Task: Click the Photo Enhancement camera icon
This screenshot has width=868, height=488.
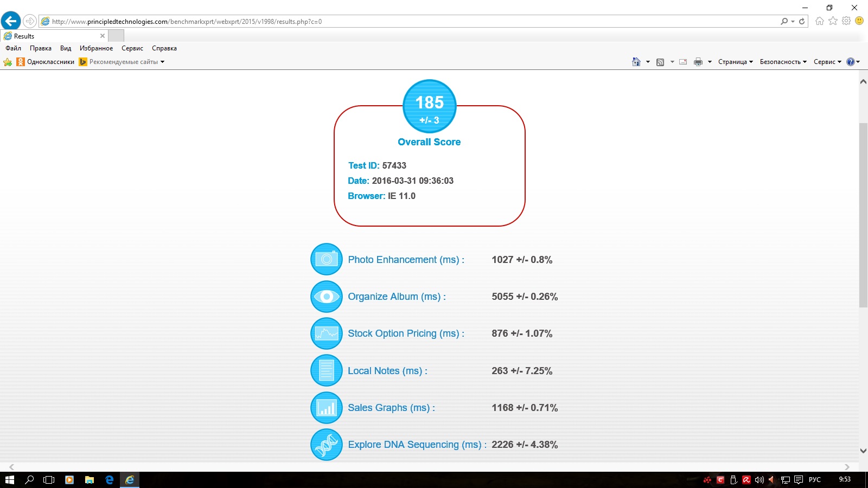Action: click(x=327, y=259)
